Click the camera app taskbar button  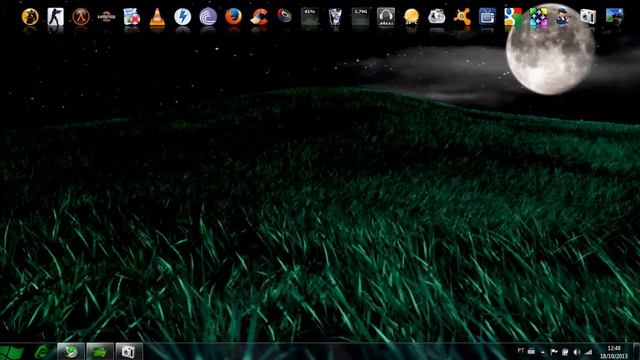coord(129,352)
